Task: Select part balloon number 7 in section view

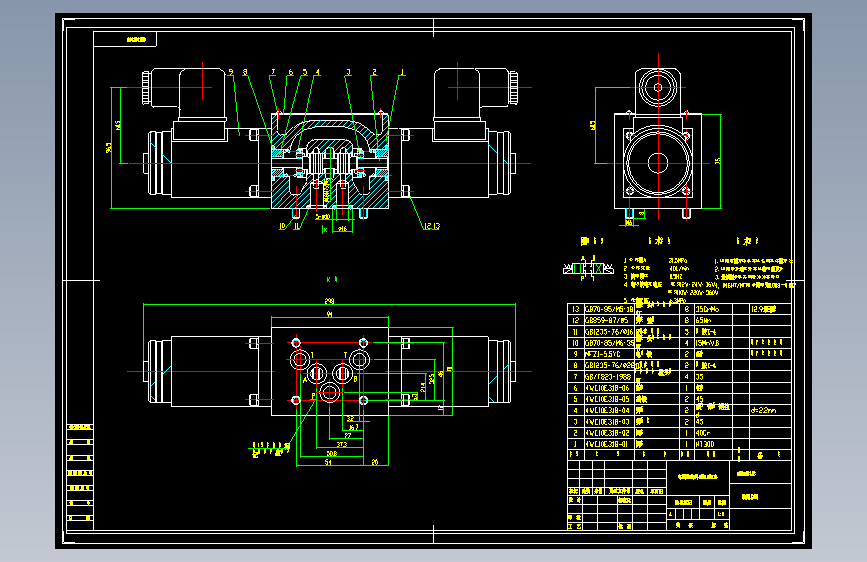Action: point(273,72)
